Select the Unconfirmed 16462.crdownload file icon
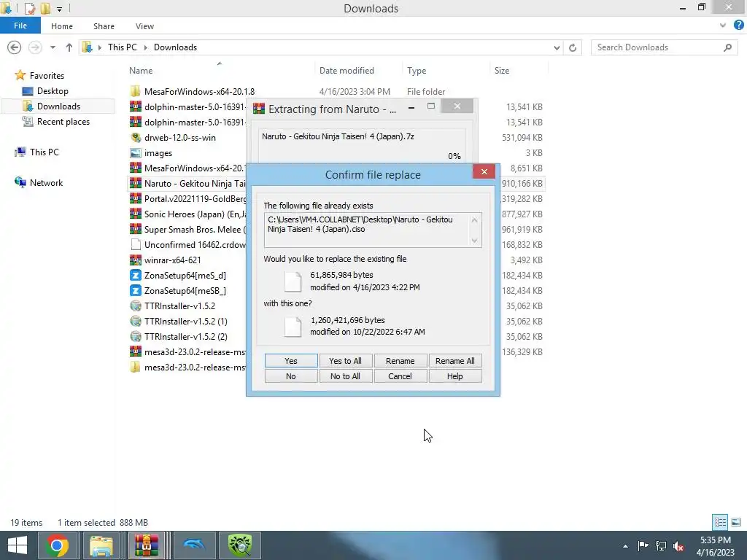The height and width of the screenshot is (560, 747). (135, 245)
